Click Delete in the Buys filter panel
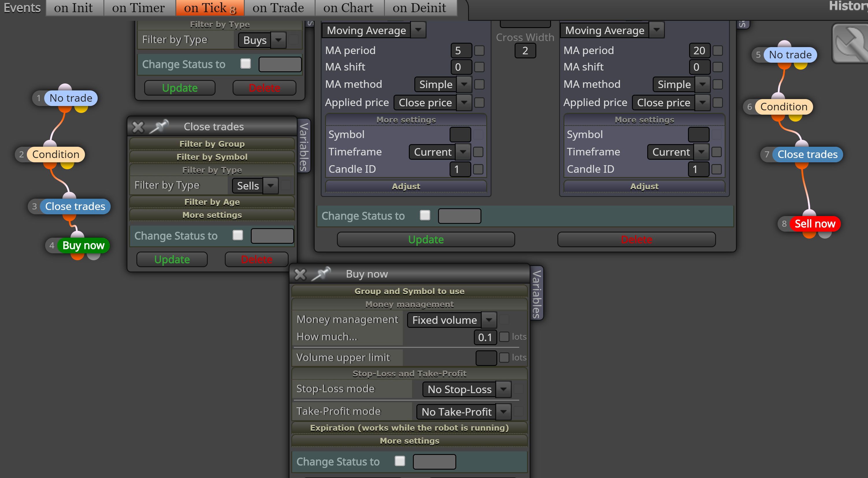 (x=264, y=88)
